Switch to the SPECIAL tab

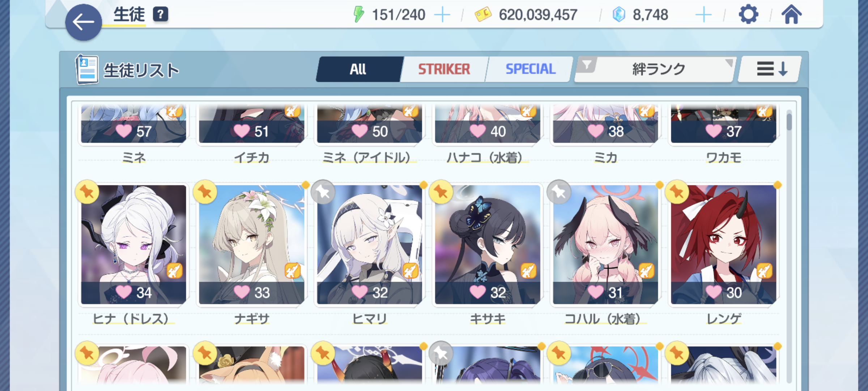tap(530, 69)
